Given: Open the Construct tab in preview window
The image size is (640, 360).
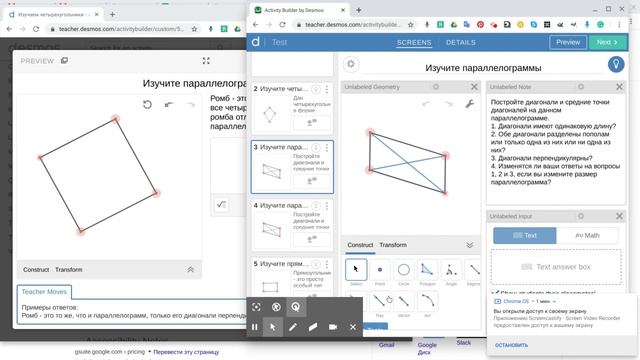Looking at the screenshot, I should (x=36, y=270).
